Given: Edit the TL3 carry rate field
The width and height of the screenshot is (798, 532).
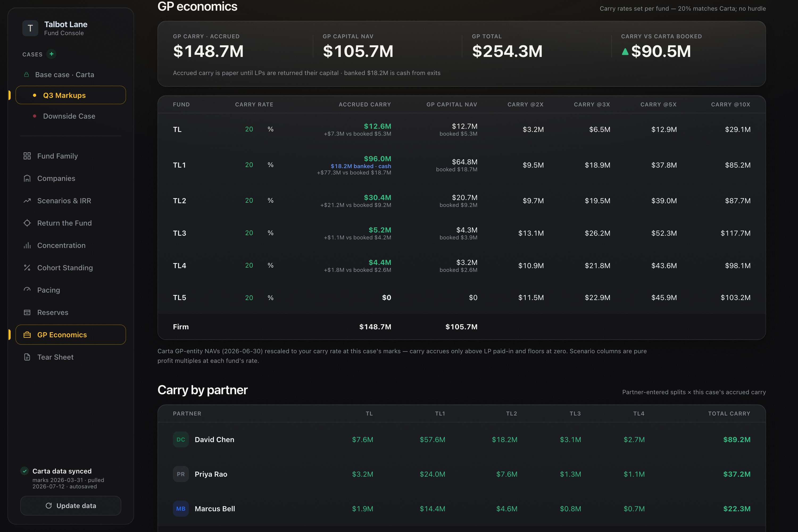Looking at the screenshot, I should [249, 233].
